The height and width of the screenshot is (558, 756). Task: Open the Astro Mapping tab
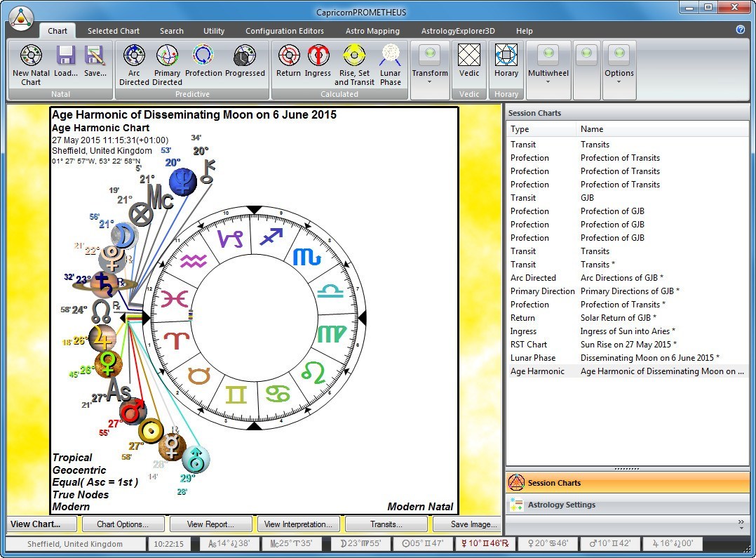pos(372,31)
